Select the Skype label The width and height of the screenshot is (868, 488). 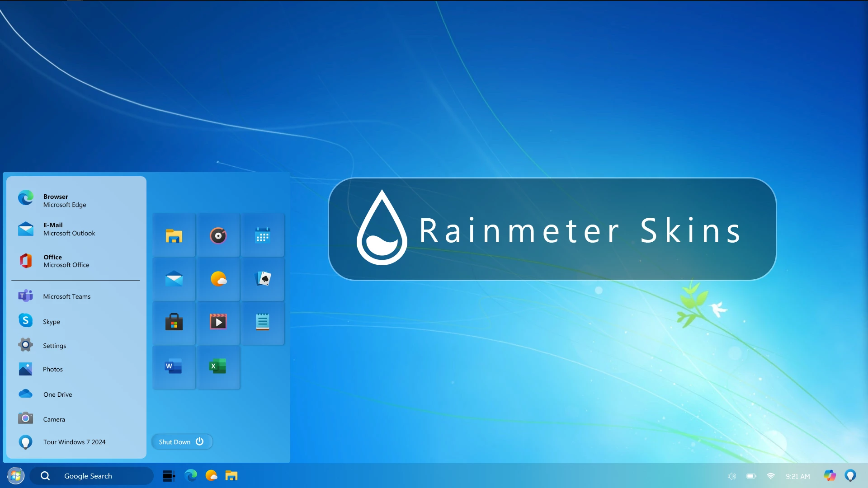[52, 322]
